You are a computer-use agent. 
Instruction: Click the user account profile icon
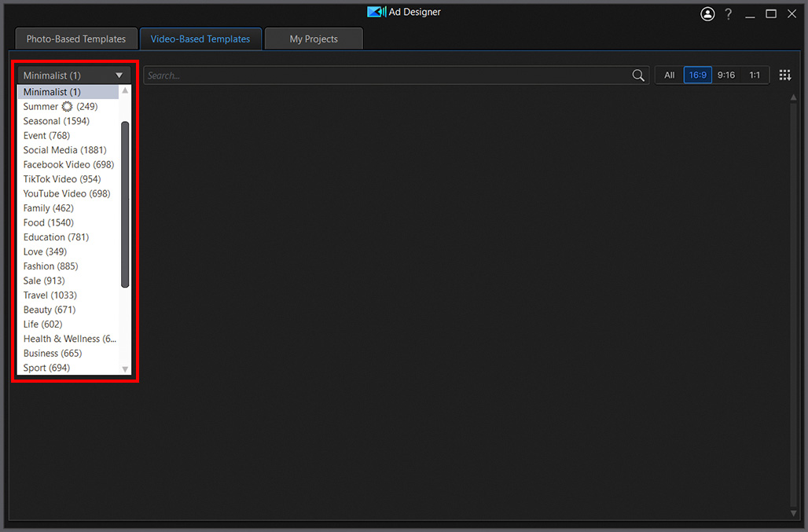[x=707, y=14]
